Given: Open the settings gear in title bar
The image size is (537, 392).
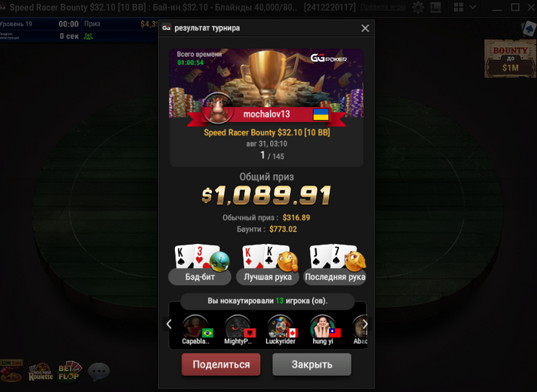Looking at the screenshot, I should pos(418,7).
